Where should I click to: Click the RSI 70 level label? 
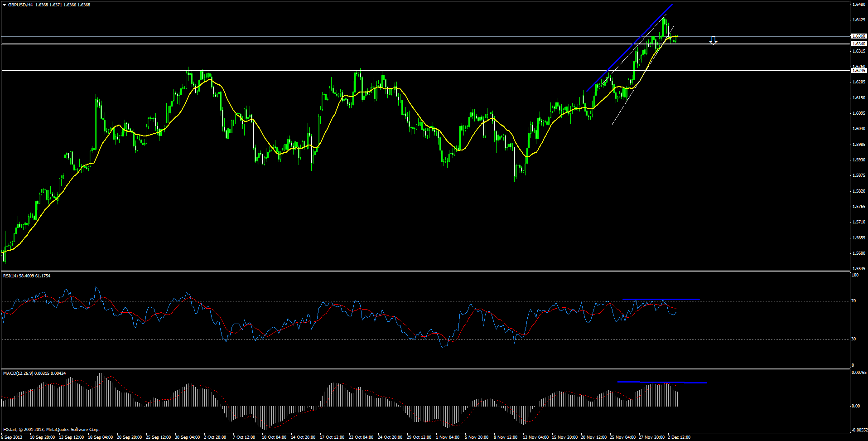coord(854,301)
